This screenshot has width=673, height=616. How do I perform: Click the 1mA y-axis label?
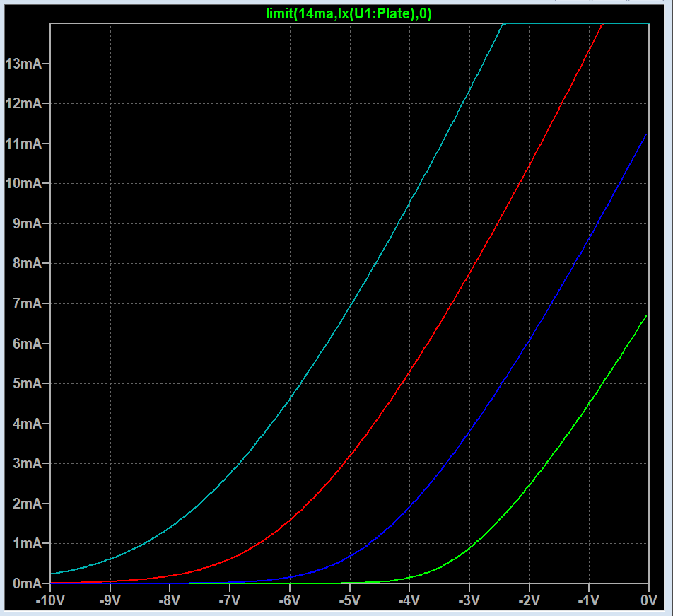click(x=27, y=543)
